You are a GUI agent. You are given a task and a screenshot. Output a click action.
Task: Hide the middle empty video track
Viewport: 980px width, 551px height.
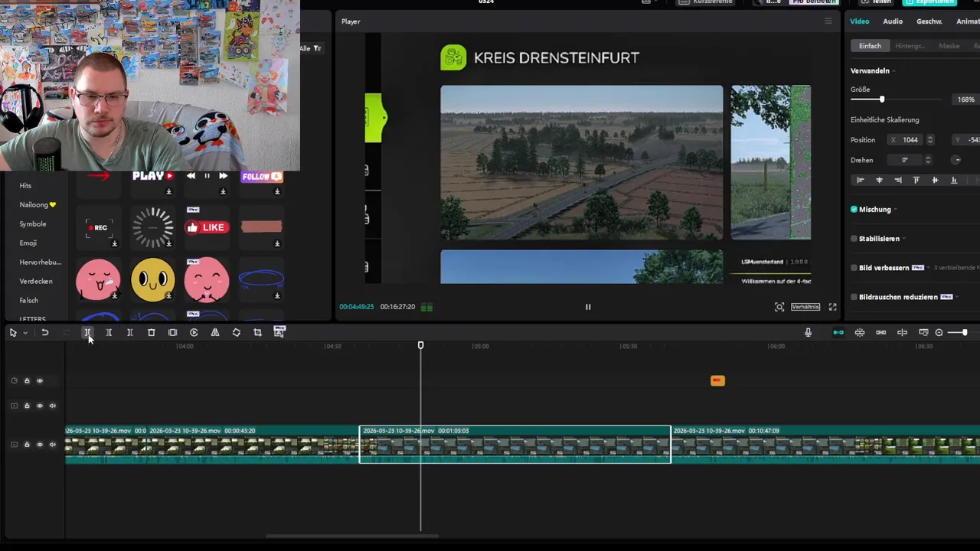(40, 406)
